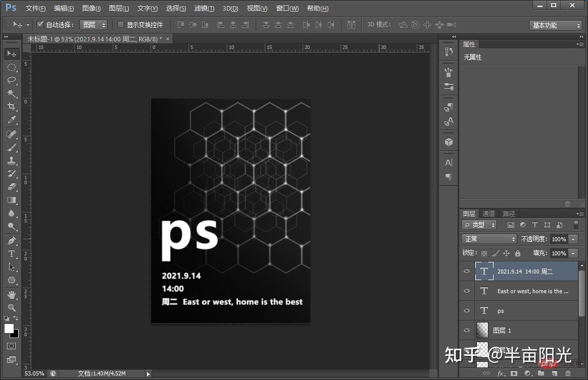This screenshot has height=380, width=588.
Task: Open the collapsed 3D panel icon
Action: 449,142
